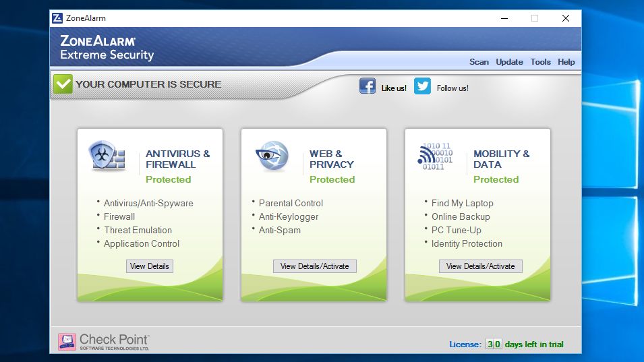Screen dimensions: 644x362
Task: Select 'Anti-Spam' list item
Action: click(x=280, y=231)
